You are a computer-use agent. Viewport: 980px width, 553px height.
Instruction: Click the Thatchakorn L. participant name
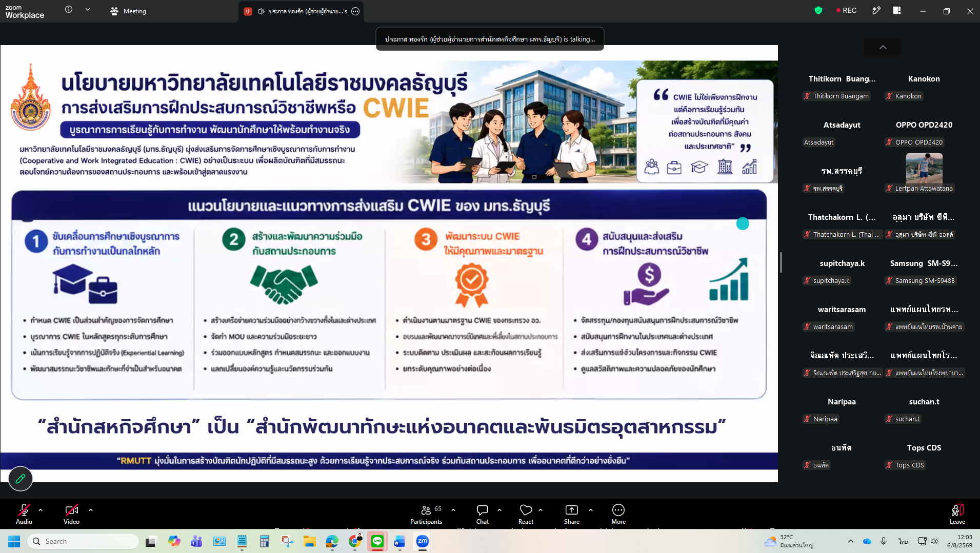click(842, 217)
